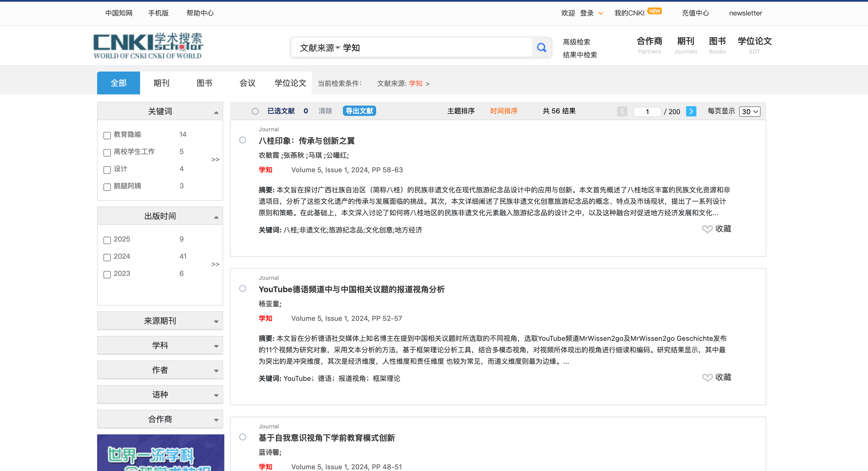Viewport: 868px width, 471px height.
Task: Check the 教育隐喻 keyword filter
Action: pyautogui.click(x=107, y=135)
